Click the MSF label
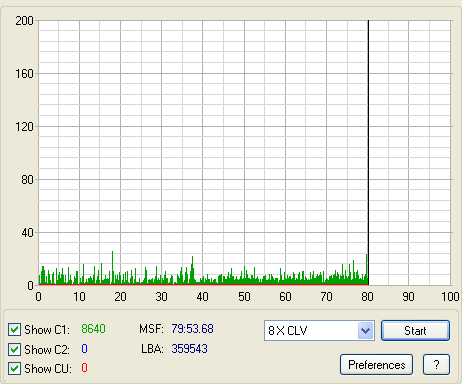Screen dimensions: 462x384 click(x=152, y=329)
